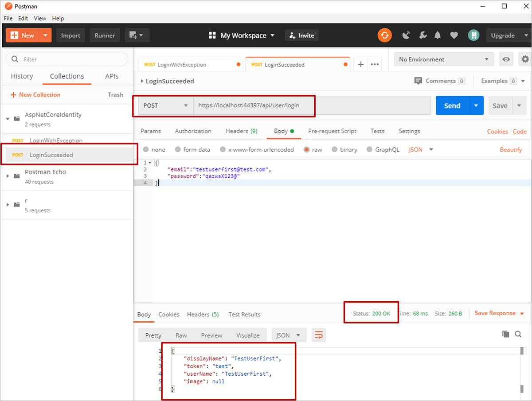Click the blue Send button

point(452,106)
